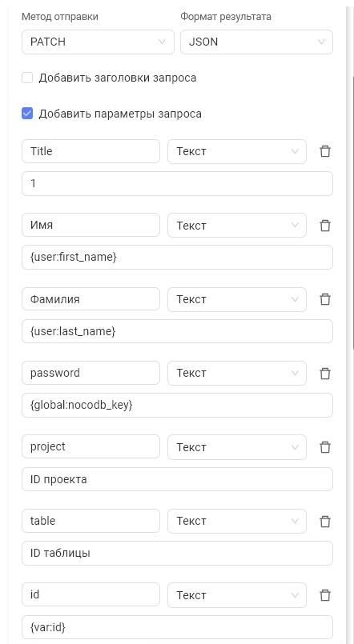
Task: Remove the id parameter with trash icon
Action: [x=325, y=594]
